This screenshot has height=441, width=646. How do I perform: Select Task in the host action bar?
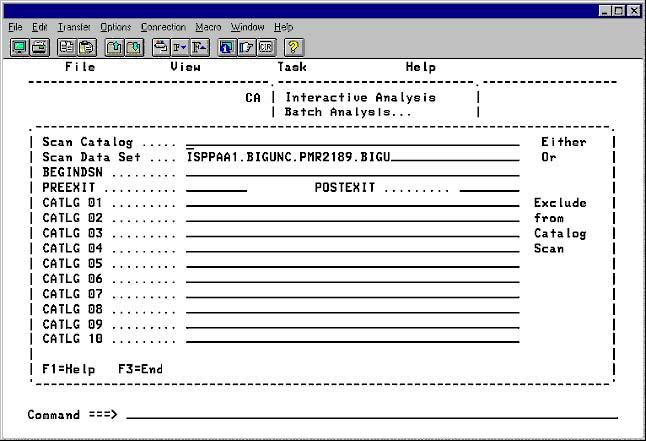click(x=292, y=67)
